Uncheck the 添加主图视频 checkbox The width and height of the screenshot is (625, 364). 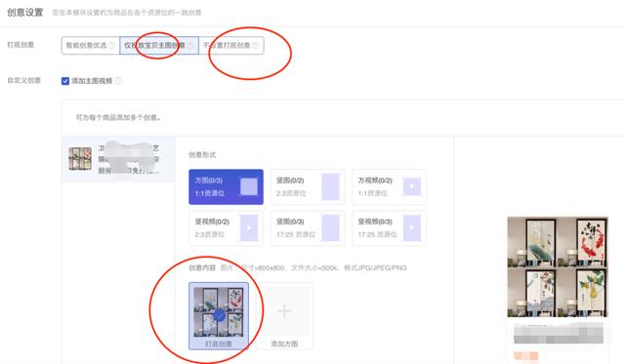[65, 81]
